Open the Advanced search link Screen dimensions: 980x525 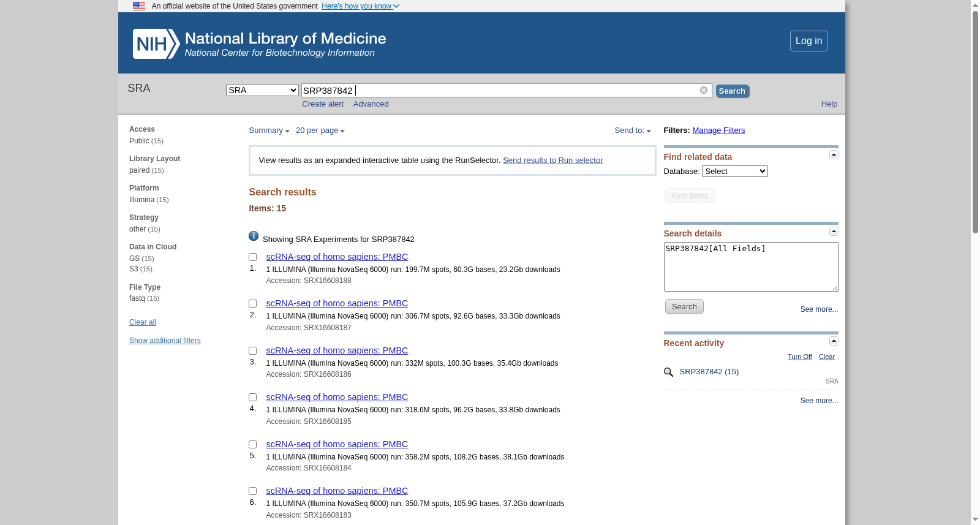coord(371,104)
